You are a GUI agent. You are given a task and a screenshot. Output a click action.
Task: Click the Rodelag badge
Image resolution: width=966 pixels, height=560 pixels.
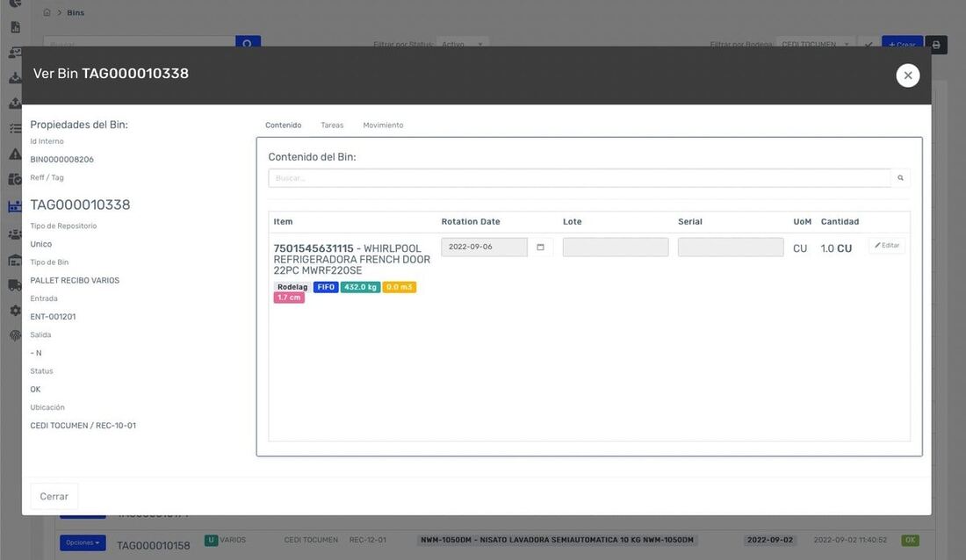point(292,287)
